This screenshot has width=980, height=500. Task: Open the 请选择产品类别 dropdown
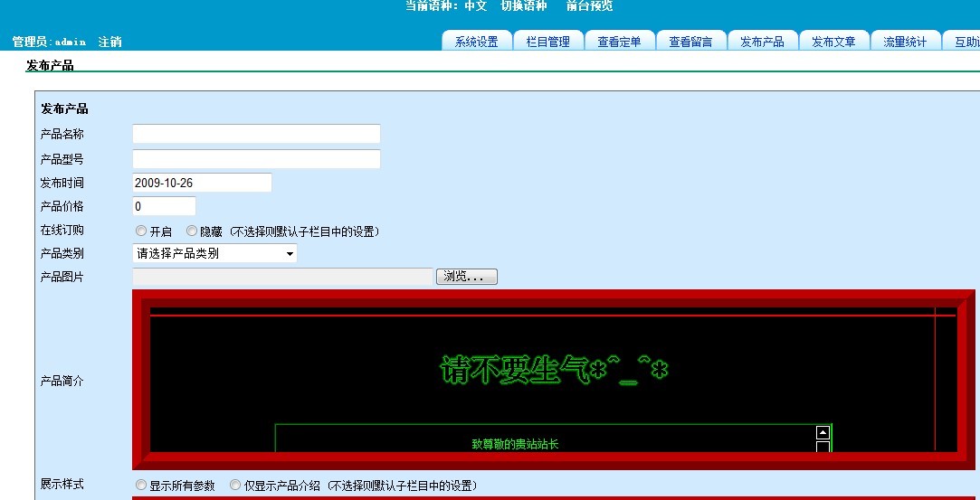coord(214,254)
